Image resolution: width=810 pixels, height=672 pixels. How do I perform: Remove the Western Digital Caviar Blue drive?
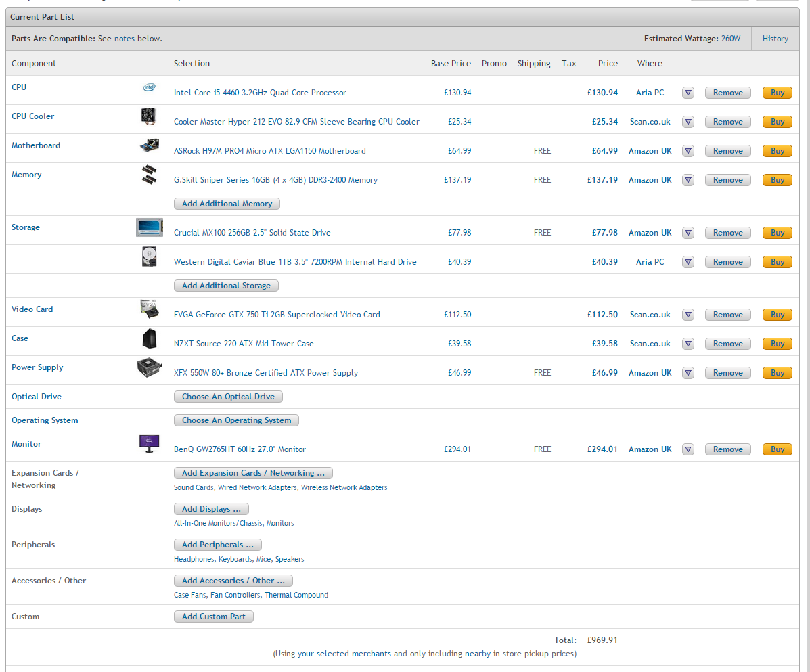728,262
